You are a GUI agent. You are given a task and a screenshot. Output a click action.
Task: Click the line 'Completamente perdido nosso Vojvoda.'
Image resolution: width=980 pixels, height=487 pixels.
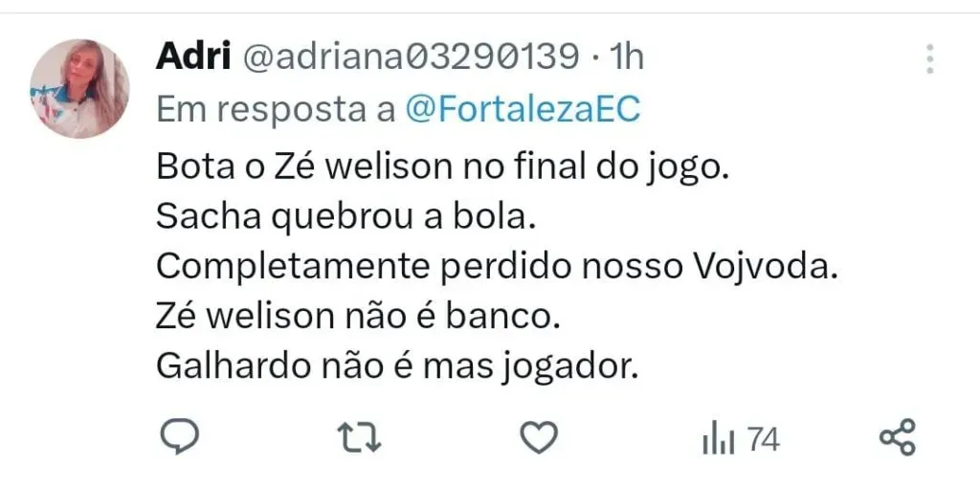[497, 267]
